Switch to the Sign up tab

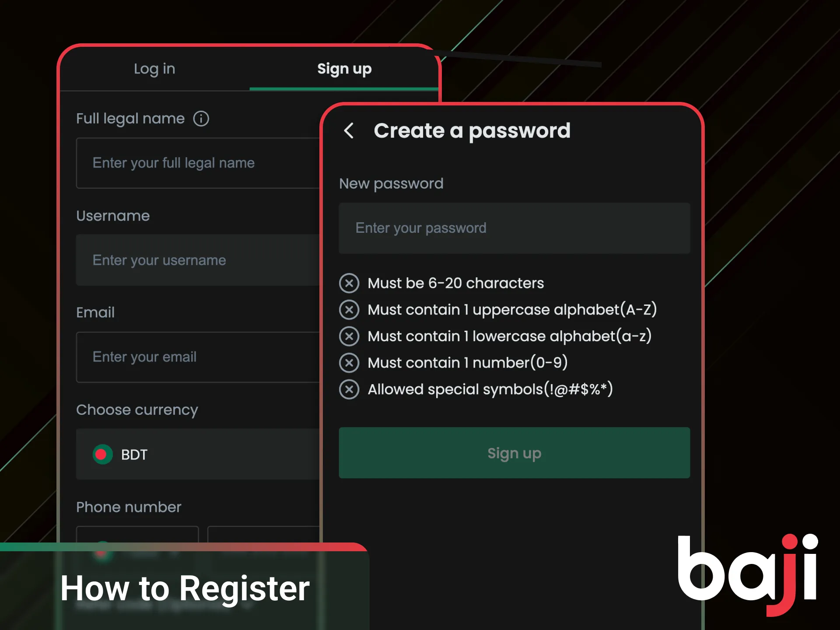[344, 68]
